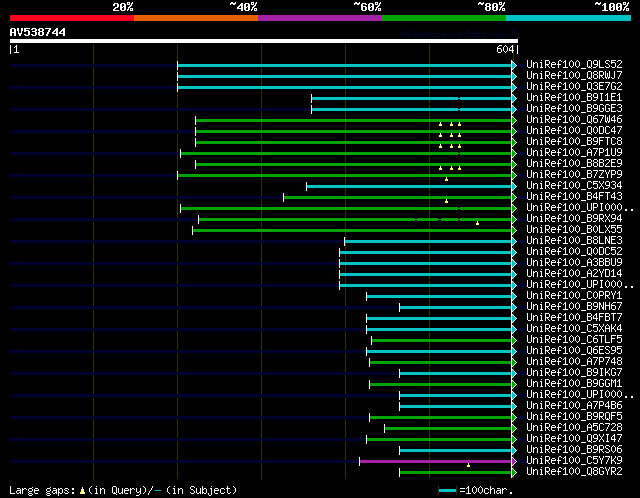This screenshot has height=498, width=640.
Task: Open the UniRef100_A3BBU9 label
Action: point(574,262)
